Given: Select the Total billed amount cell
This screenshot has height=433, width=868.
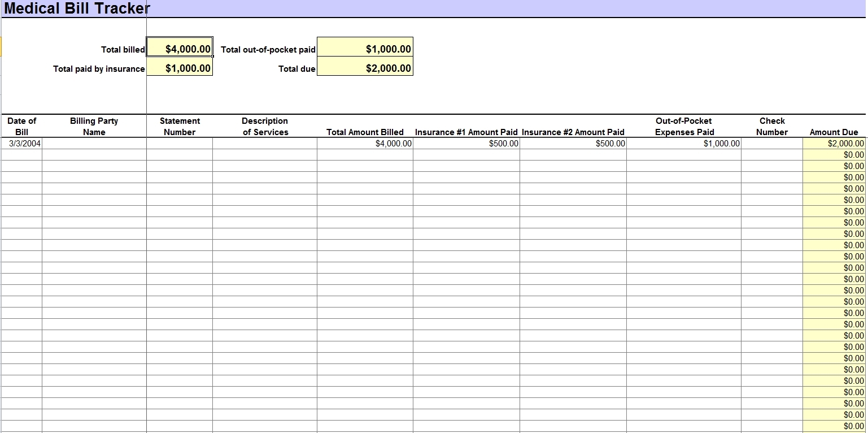Looking at the screenshot, I should 180,49.
